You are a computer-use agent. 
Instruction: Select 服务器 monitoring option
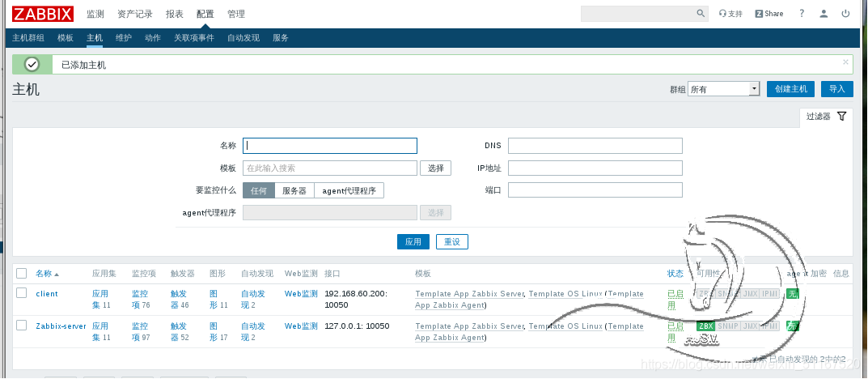(x=294, y=190)
